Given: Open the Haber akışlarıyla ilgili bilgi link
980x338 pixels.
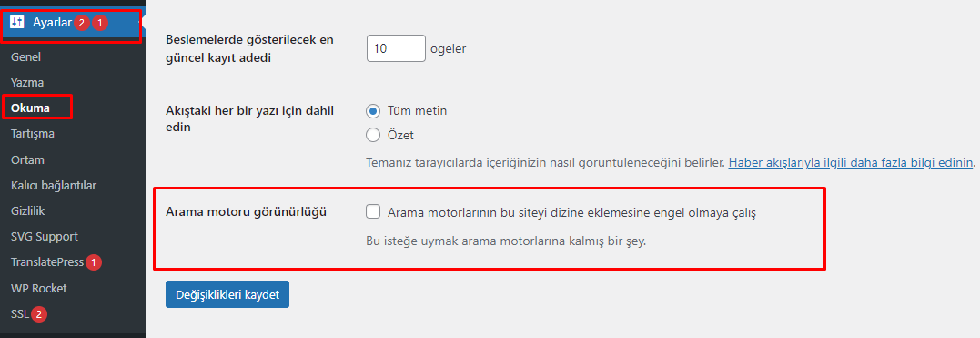Looking at the screenshot, I should (852, 163).
